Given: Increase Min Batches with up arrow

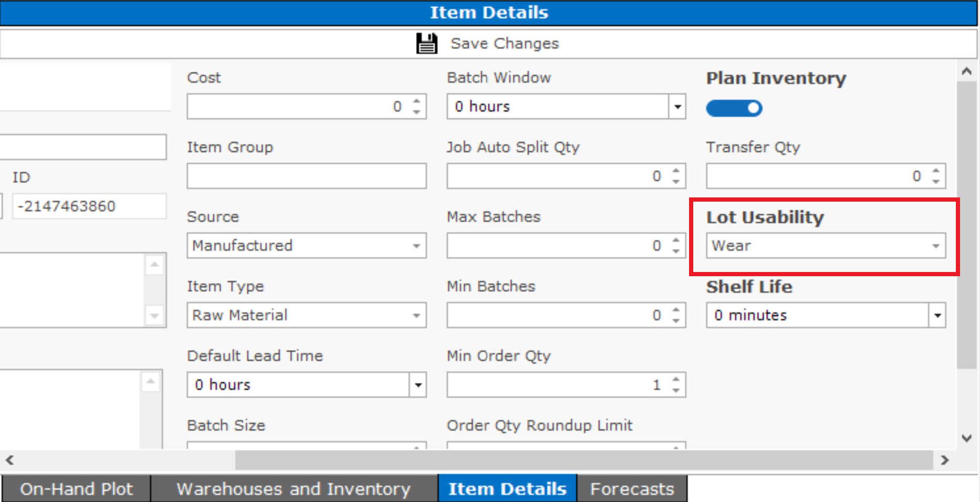Looking at the screenshot, I should point(676,310).
